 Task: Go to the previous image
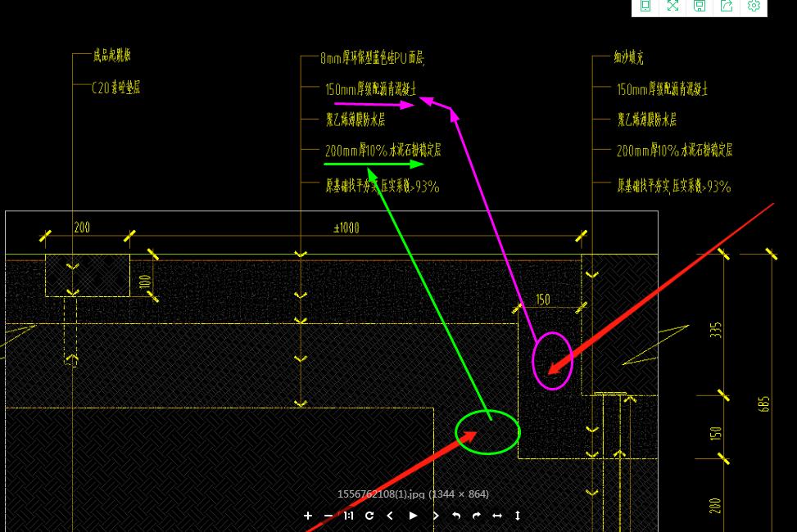390,516
